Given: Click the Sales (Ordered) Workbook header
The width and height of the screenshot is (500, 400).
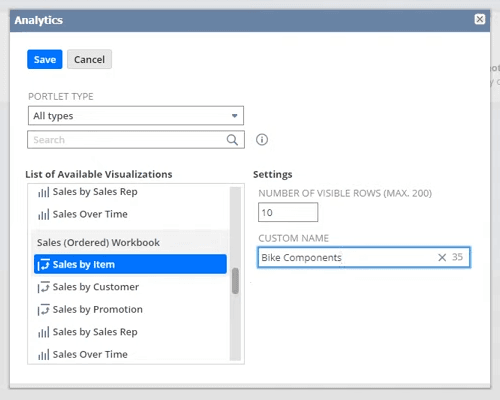Looking at the screenshot, I should (x=98, y=242).
